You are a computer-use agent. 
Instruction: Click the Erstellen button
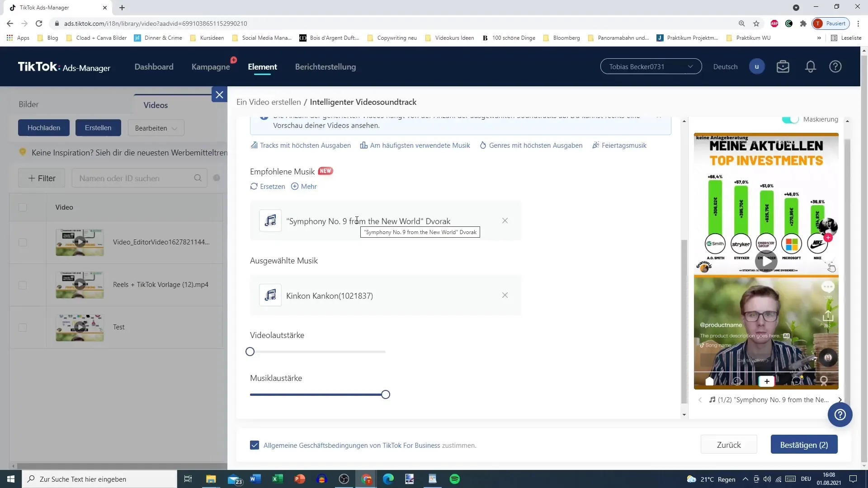98,128
